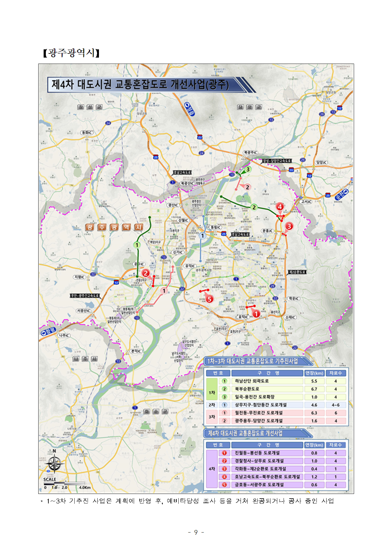392x555 pixels.
Task: Click red marker 4 above 문흥JC on map
Action: point(280,207)
